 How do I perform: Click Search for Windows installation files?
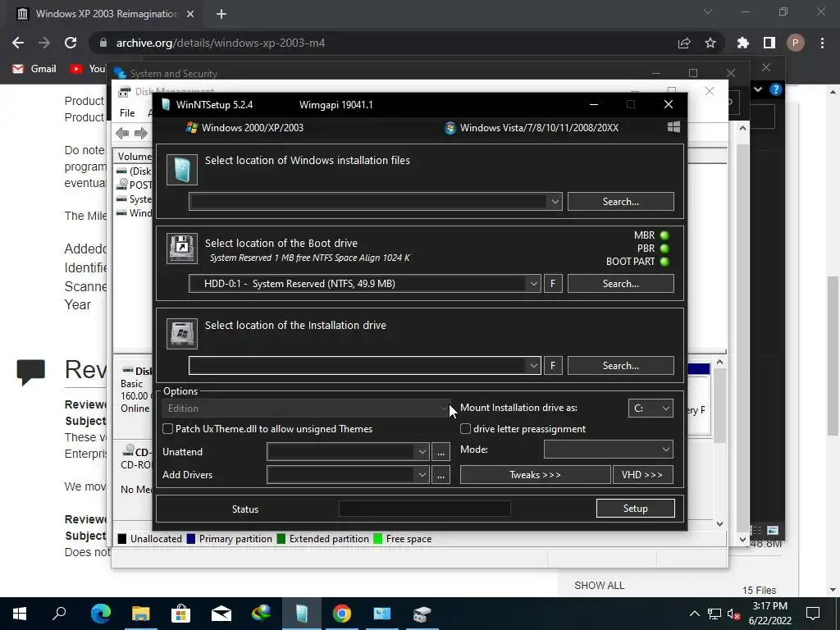tap(620, 202)
